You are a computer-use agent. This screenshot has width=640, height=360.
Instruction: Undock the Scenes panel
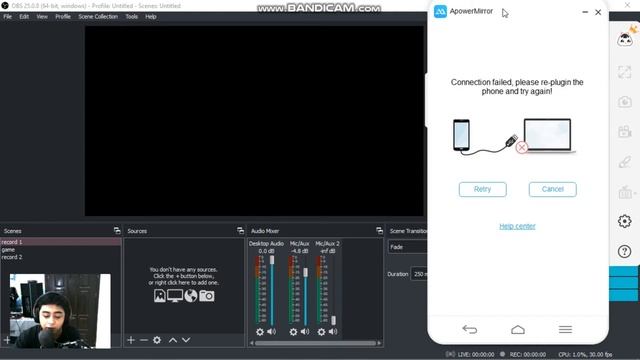117,231
